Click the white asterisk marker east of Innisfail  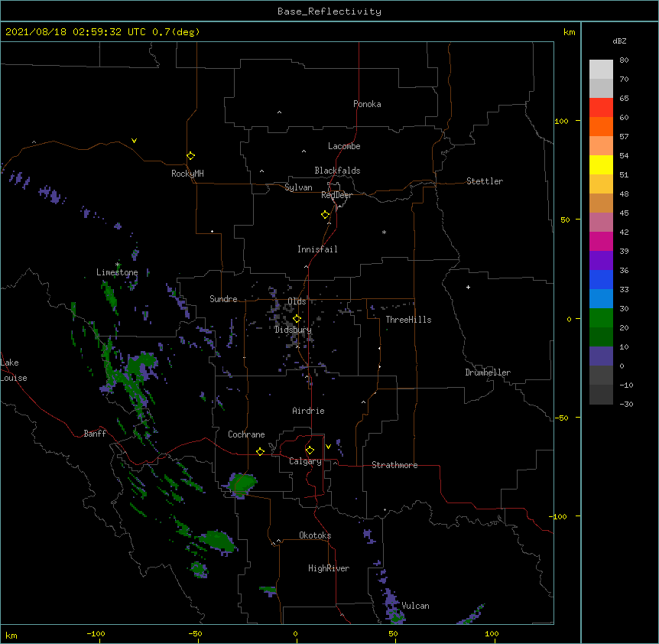384,232
